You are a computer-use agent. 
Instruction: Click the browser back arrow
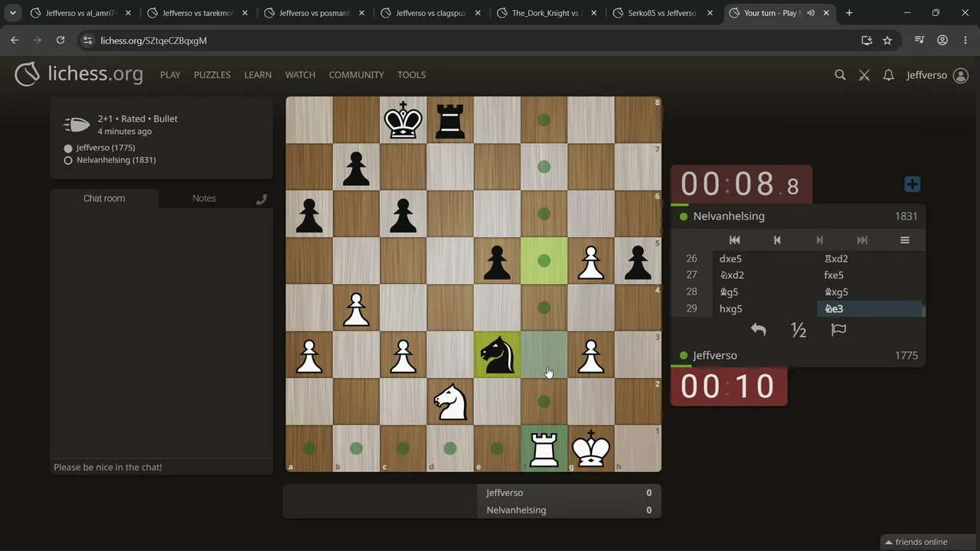15,41
